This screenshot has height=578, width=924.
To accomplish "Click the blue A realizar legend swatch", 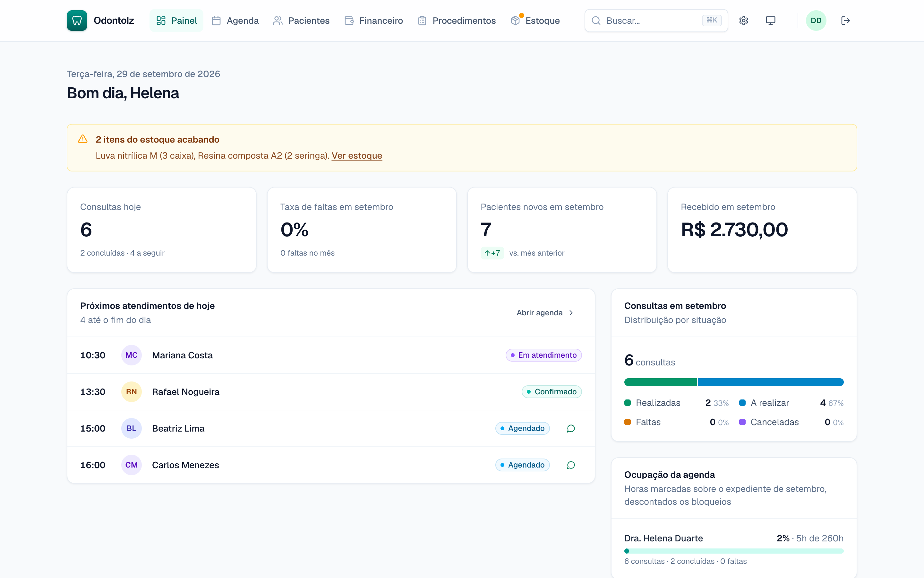I will click(x=742, y=403).
